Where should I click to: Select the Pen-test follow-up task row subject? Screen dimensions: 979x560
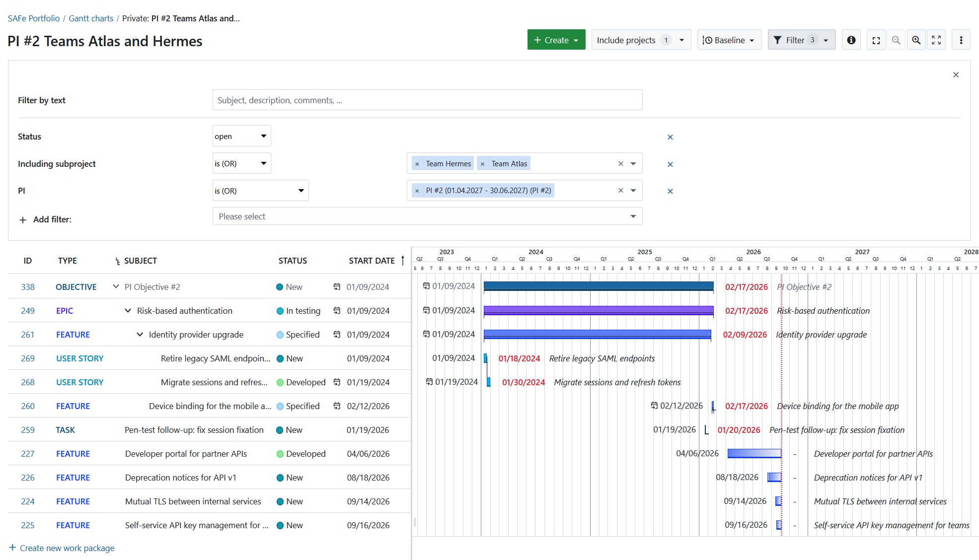(x=194, y=430)
